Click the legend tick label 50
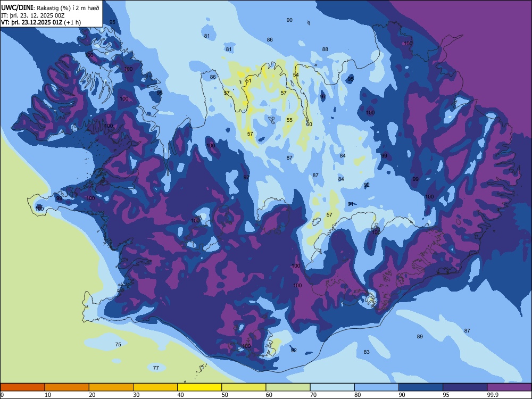This screenshot has height=399, width=532. click(225, 395)
